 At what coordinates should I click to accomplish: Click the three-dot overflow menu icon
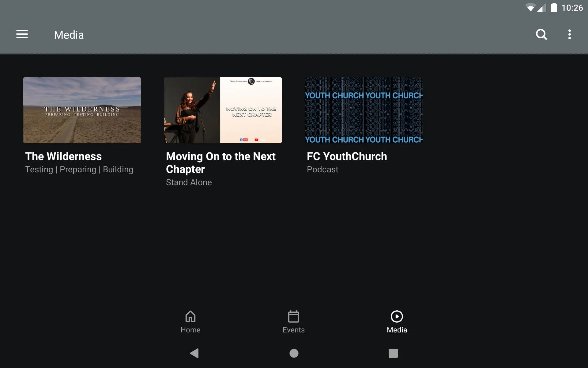click(x=570, y=35)
